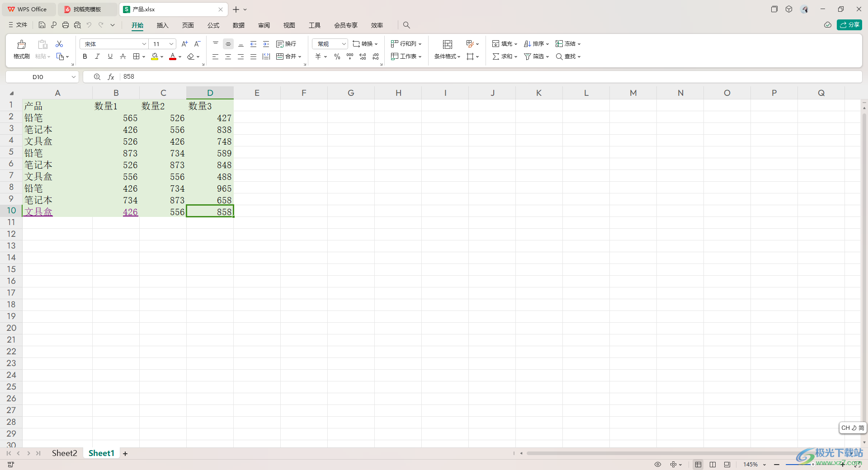Open the Sort (排序) menu

536,44
